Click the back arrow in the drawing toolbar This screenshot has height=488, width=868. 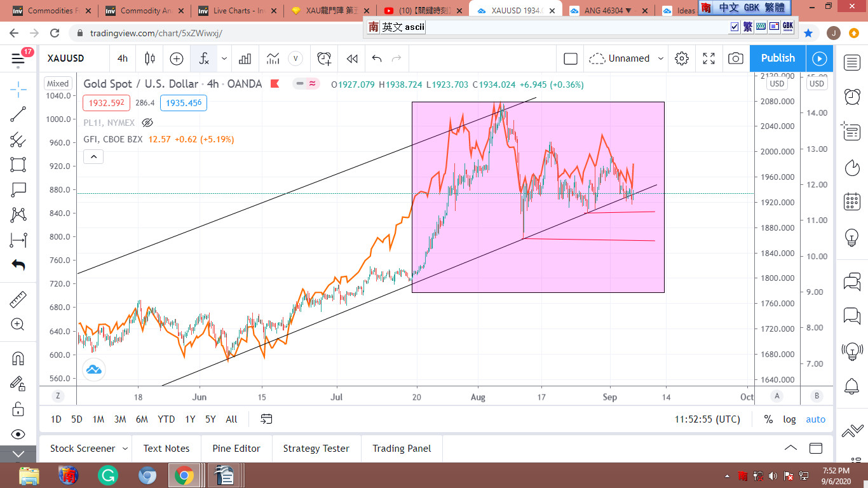pos(18,265)
